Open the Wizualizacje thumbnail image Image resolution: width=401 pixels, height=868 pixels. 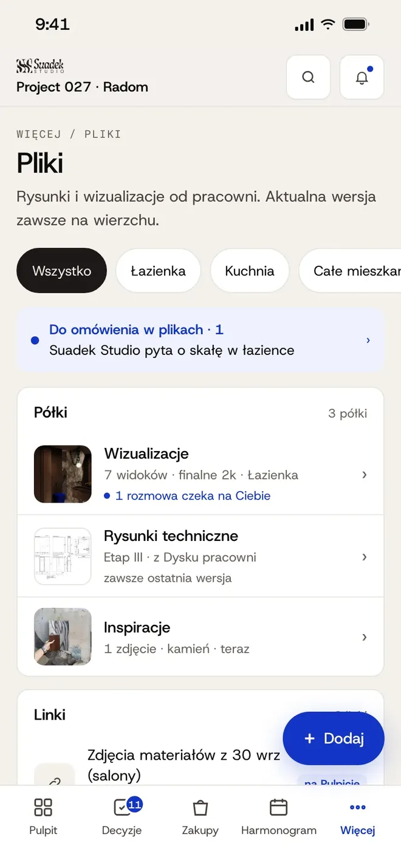pos(63,474)
